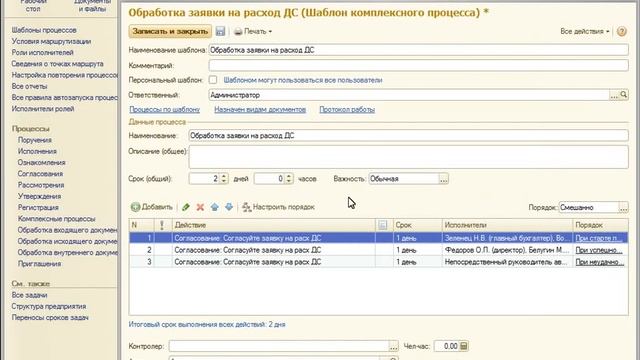Click the green pencil edit action icon
The height and width of the screenshot is (360, 640).
tap(186, 207)
